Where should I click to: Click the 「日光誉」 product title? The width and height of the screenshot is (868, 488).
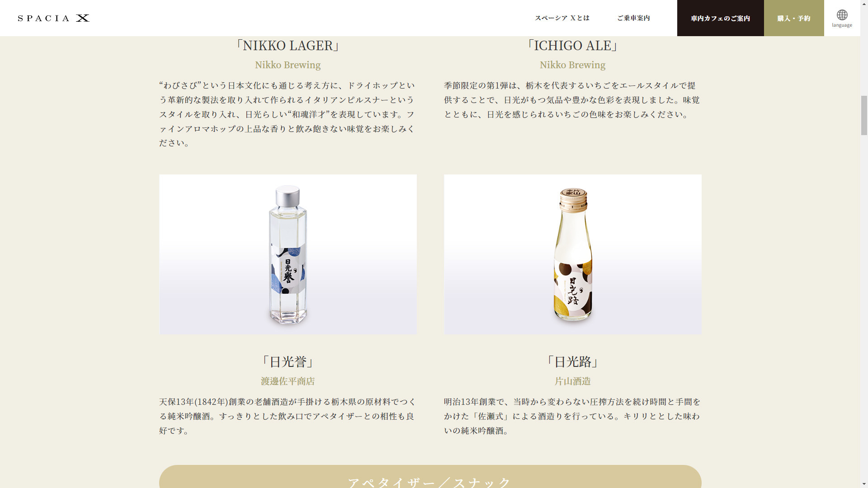(288, 362)
